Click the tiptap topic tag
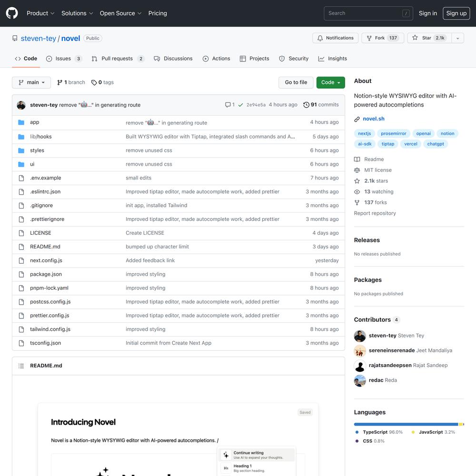 click(387, 144)
